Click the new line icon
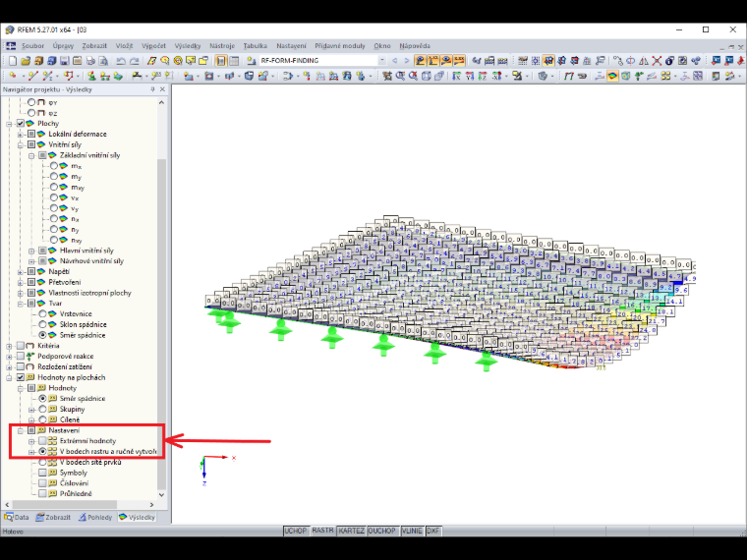747x560 pixels. 32,76
